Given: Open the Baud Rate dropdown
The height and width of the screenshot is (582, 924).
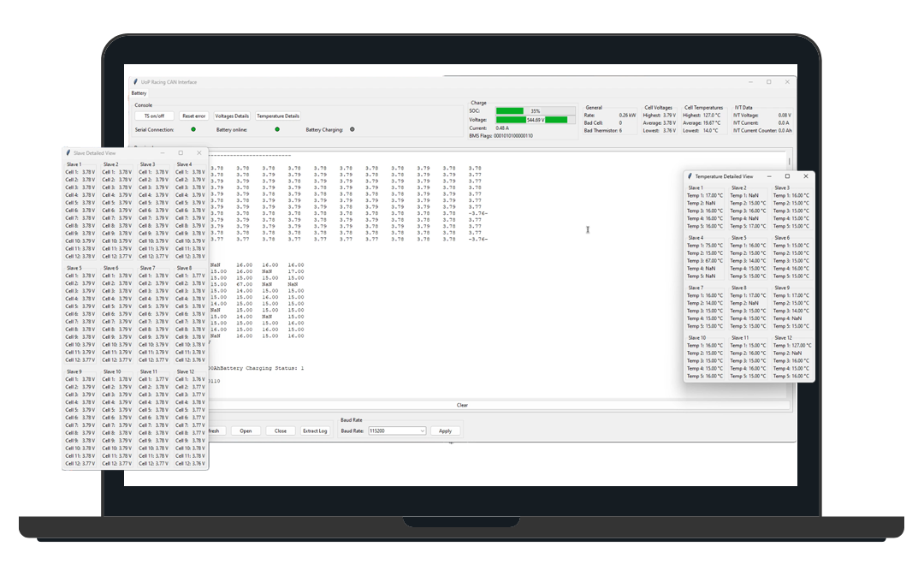Looking at the screenshot, I should [396, 431].
